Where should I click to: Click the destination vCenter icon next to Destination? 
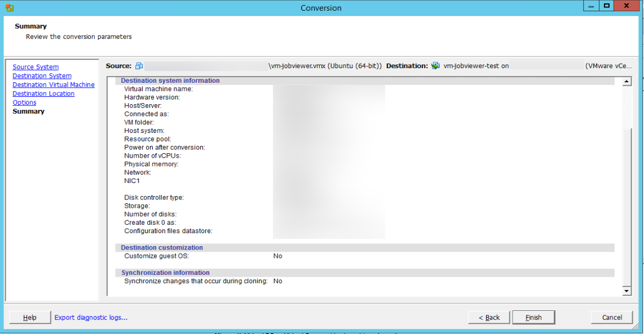click(x=435, y=66)
